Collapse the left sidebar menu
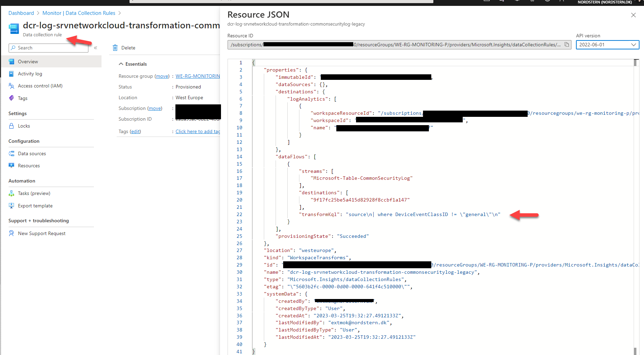644x355 pixels. (x=96, y=48)
